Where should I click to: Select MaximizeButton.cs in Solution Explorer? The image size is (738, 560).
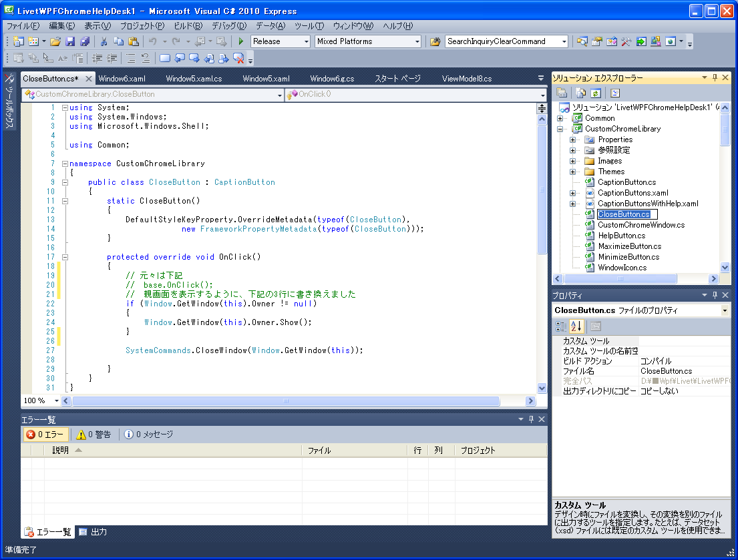tap(629, 246)
